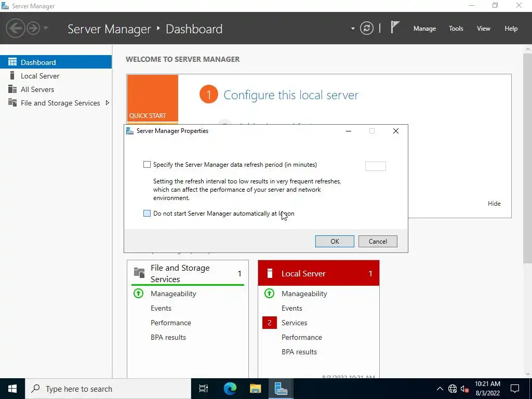Image resolution: width=532 pixels, height=399 pixels.
Task: Open Events under File and Storage Services
Action: coord(161,308)
